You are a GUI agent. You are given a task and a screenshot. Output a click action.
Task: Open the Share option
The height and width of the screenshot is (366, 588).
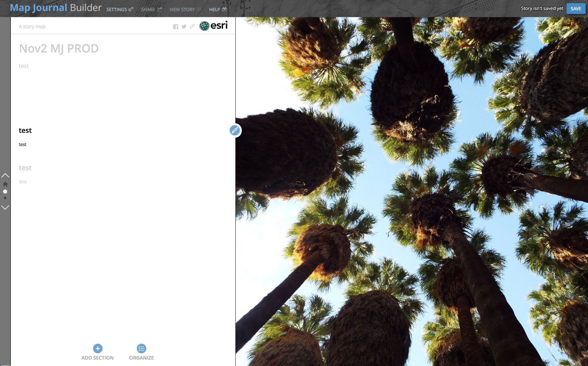[x=152, y=9]
